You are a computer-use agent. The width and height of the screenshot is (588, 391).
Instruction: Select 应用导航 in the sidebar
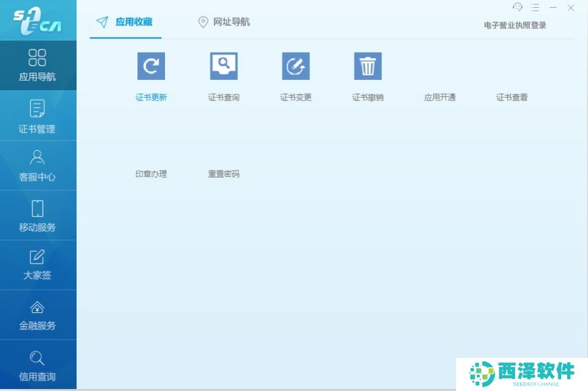click(x=38, y=65)
